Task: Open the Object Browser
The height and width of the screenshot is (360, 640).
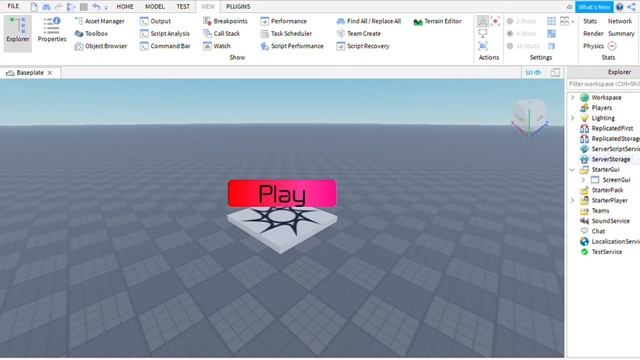Action: (x=101, y=46)
